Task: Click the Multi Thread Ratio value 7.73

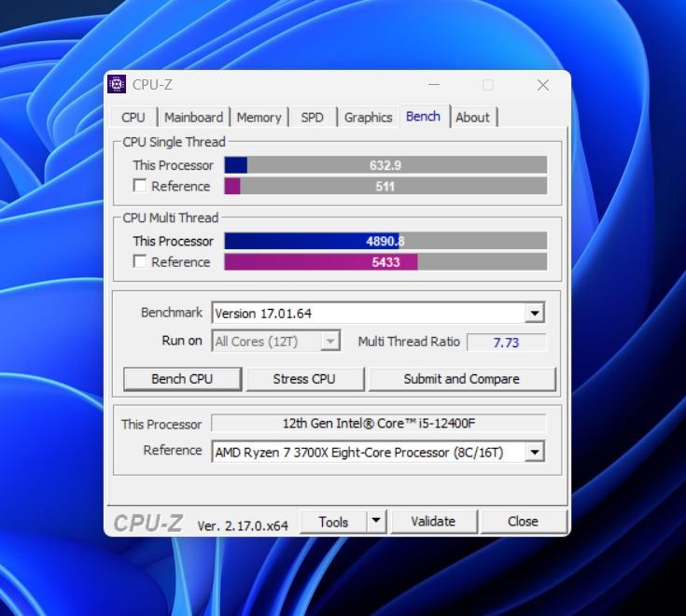Action: (x=506, y=343)
